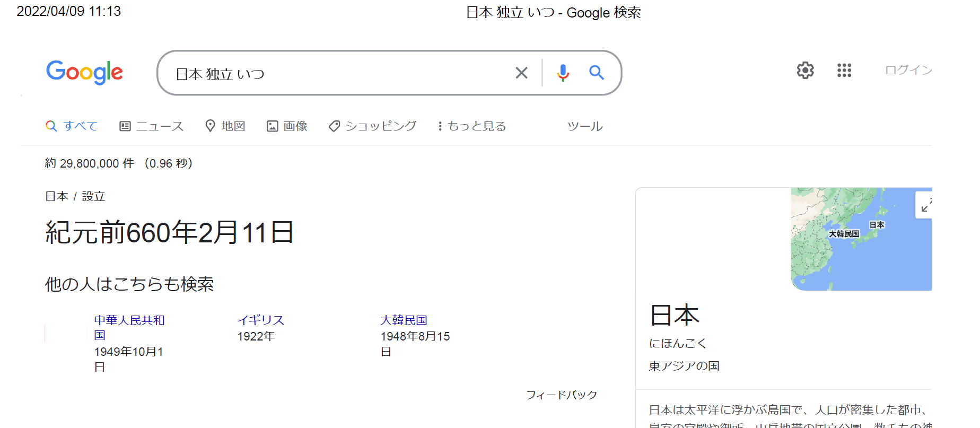This screenshot has height=428, width=980.
Task: Open the settings gear icon
Action: pos(805,70)
